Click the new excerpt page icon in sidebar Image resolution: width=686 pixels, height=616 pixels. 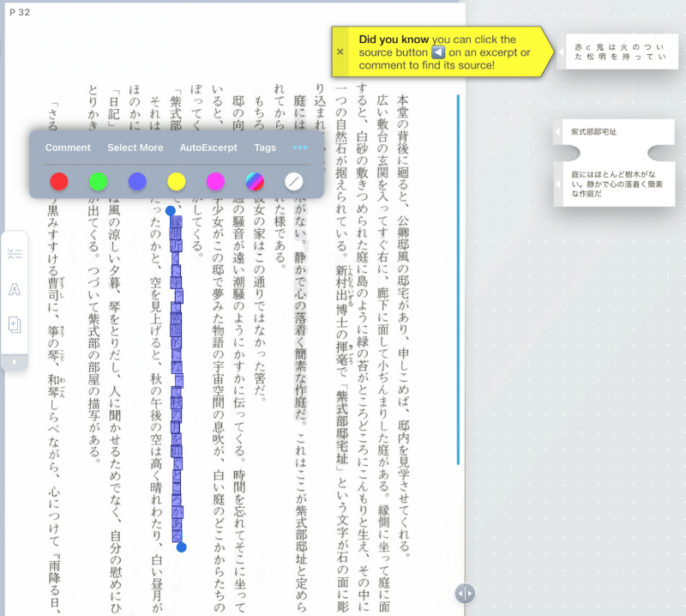[14, 326]
